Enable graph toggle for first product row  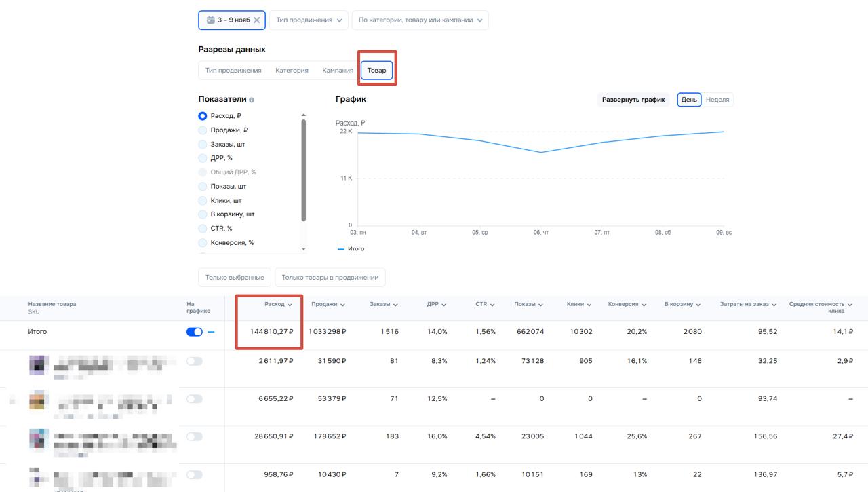tap(194, 361)
